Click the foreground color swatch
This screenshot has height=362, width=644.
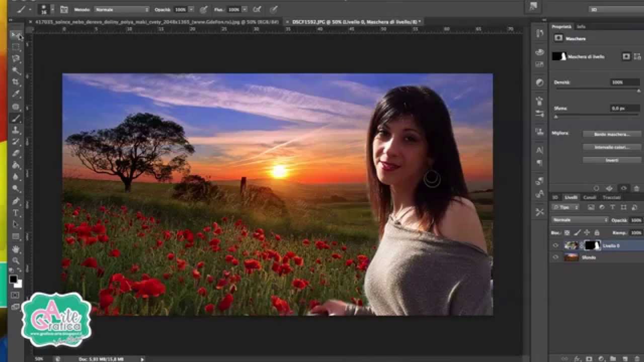13,280
